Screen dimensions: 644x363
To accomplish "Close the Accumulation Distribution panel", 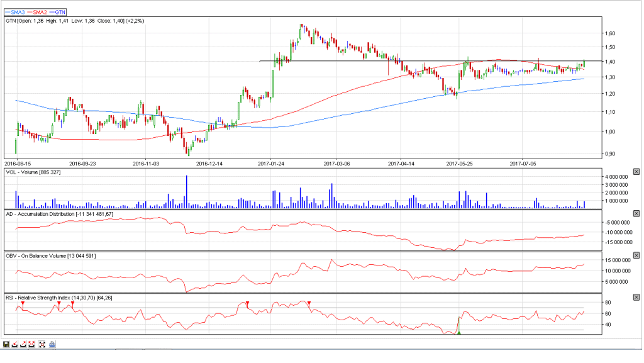I will (x=636, y=213).
